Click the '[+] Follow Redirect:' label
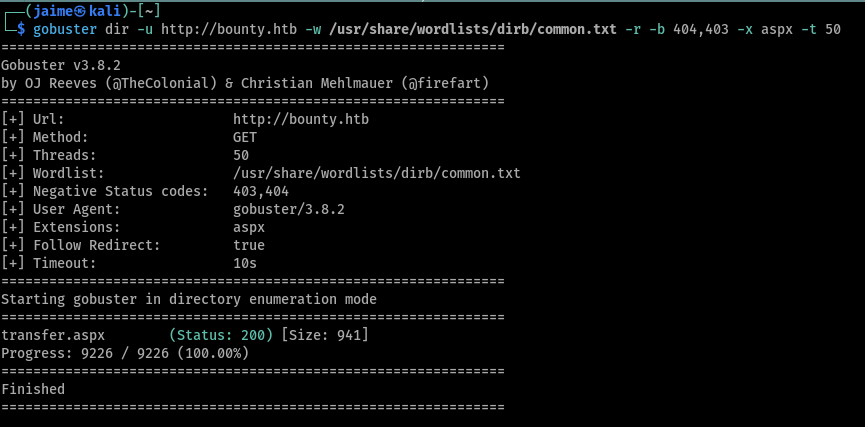This screenshot has width=865, height=427. point(81,245)
